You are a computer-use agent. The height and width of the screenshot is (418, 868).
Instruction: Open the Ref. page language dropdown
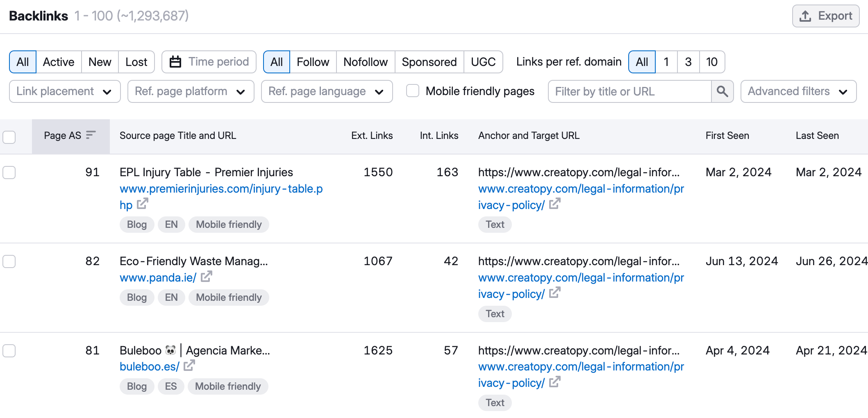(x=327, y=91)
